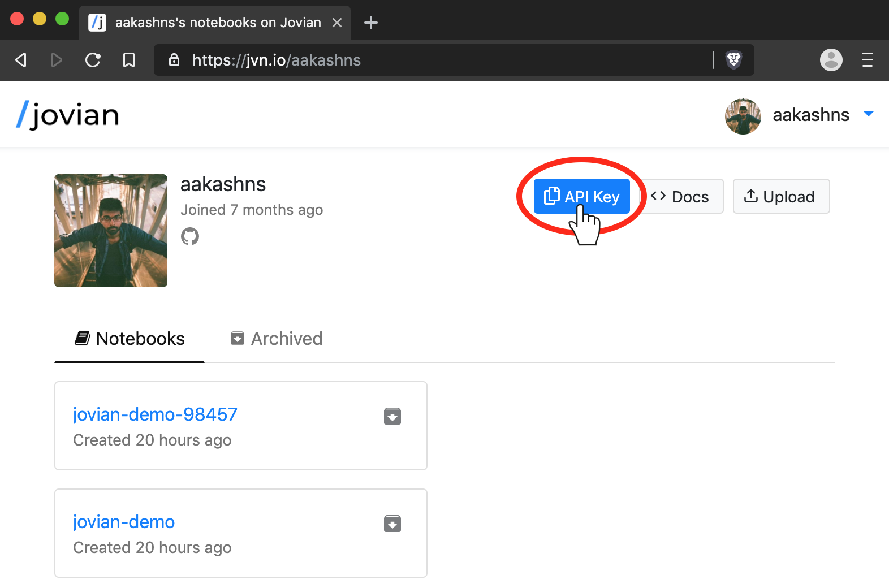Select the aakashns's notebooks browser tab
The image size is (889, 588).
(215, 23)
